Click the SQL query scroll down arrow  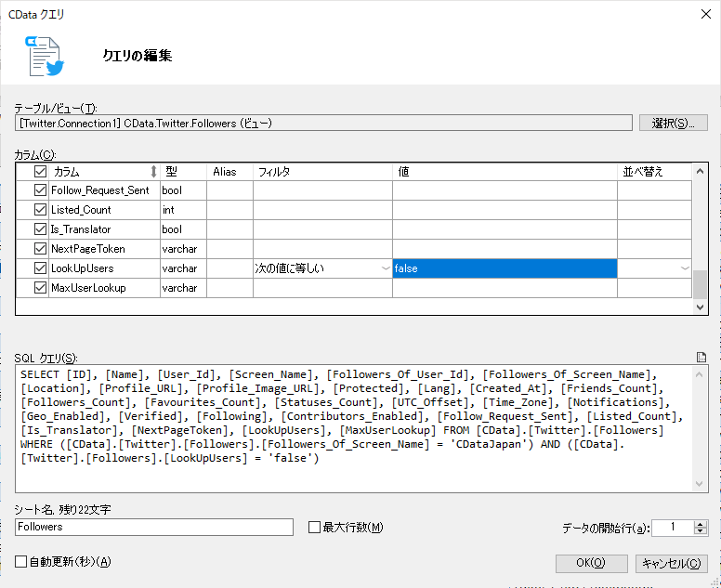(700, 484)
